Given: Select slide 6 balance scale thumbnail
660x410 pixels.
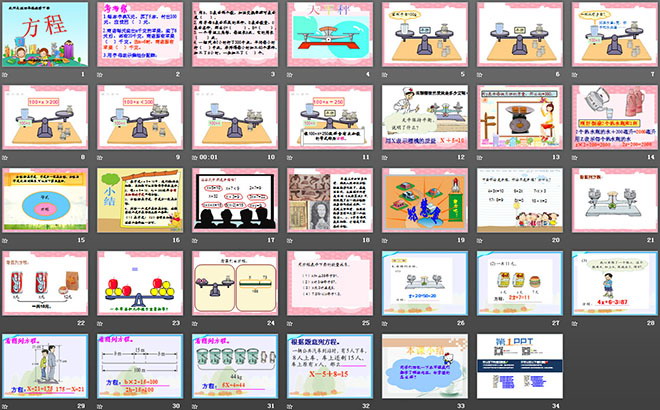Looking at the screenshot, I should (x=520, y=35).
